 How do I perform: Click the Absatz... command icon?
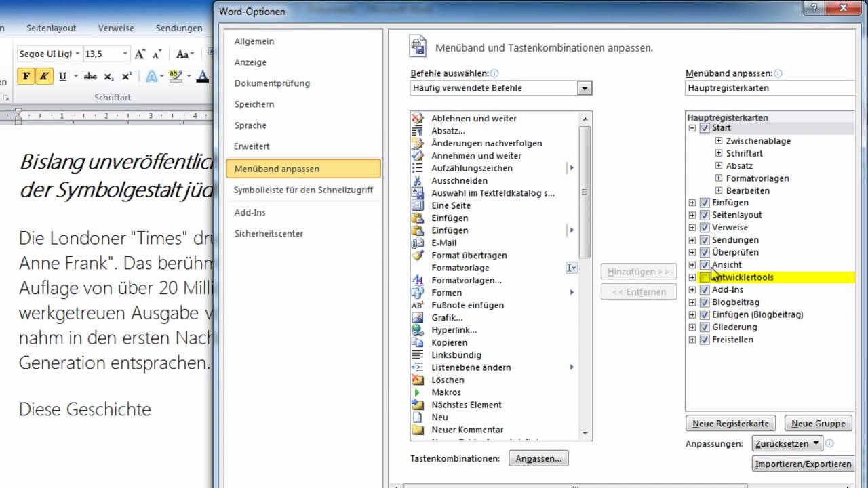pos(418,131)
